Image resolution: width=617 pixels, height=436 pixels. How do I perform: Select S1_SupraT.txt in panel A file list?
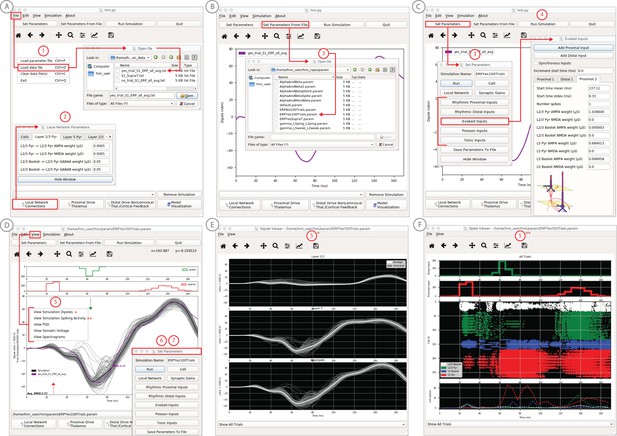pos(132,75)
